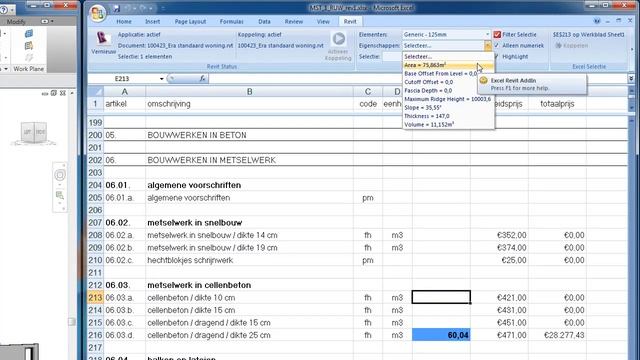This screenshot has width=640, height=360.
Task: Click the middle Work Plane icon in Revit
Action: [29, 46]
